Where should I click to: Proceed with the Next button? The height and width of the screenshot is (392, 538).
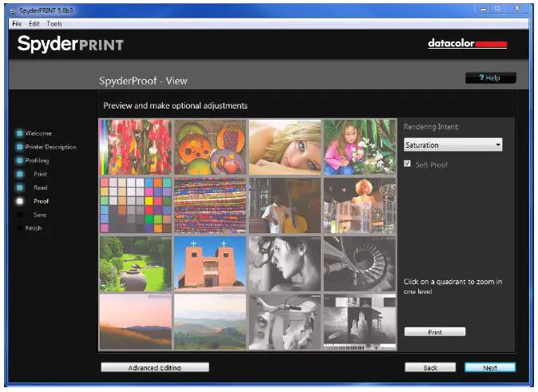point(490,367)
